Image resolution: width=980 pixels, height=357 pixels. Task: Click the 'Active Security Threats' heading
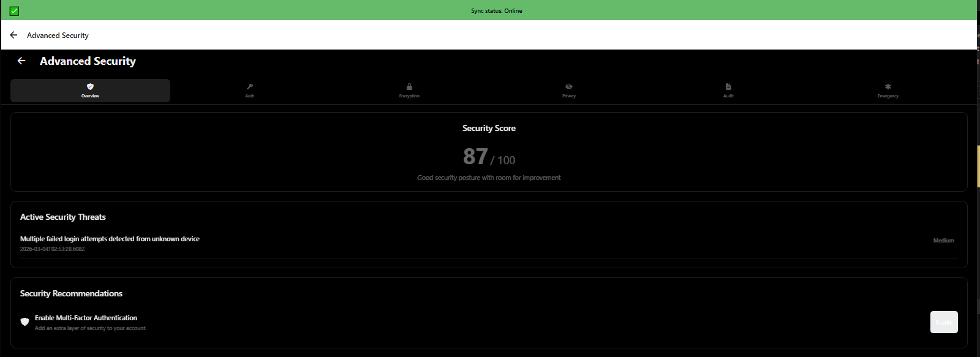coord(63,217)
